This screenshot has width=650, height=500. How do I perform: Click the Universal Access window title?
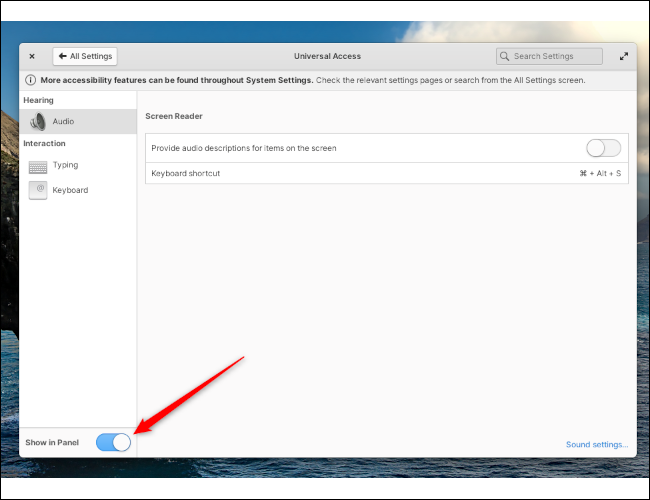pyautogui.click(x=327, y=57)
